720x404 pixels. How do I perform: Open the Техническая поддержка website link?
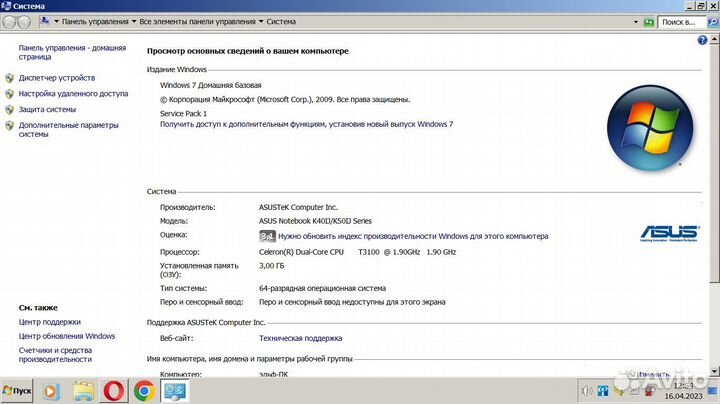pos(300,338)
